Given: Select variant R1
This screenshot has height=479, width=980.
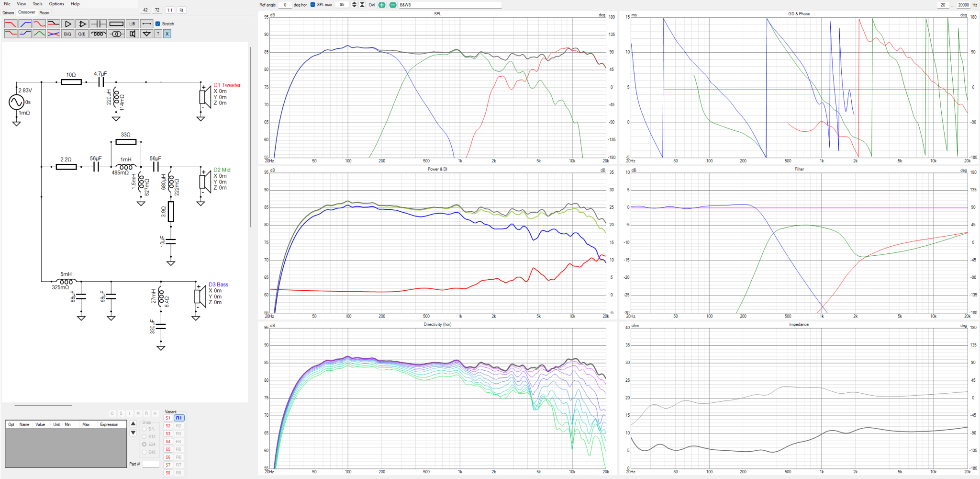Looking at the screenshot, I should (x=179, y=418).
